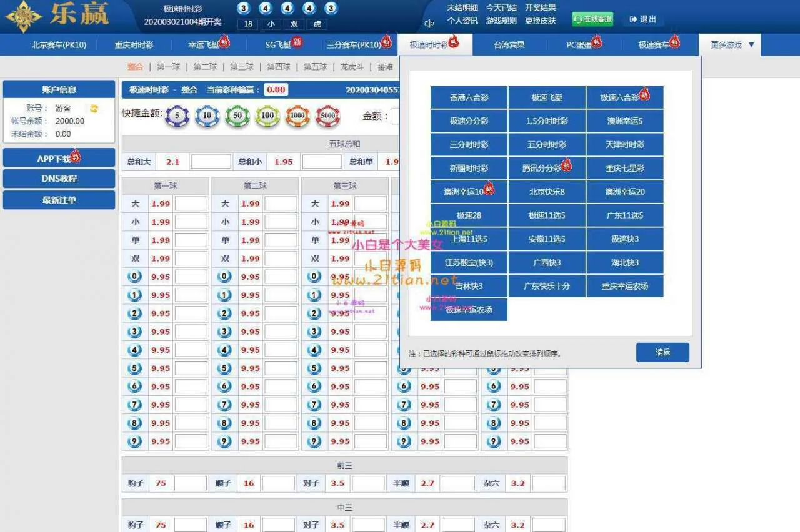
Task: Click the 第一球 ball 0 bet option
Action: pyautogui.click(x=135, y=277)
